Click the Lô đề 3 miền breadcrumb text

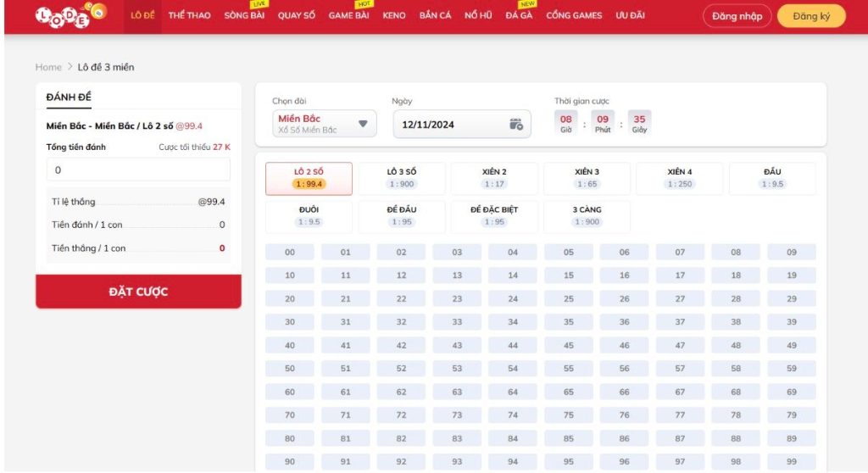(x=106, y=67)
